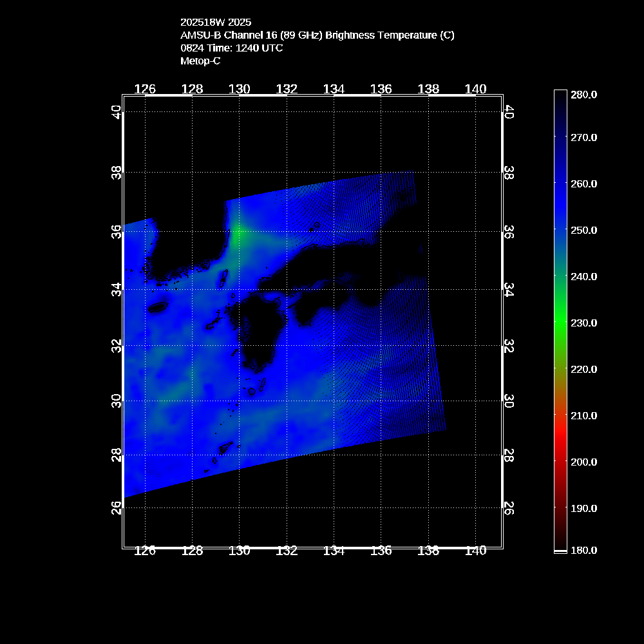Click the "202518W 2025" storm identifier text

(x=216, y=22)
